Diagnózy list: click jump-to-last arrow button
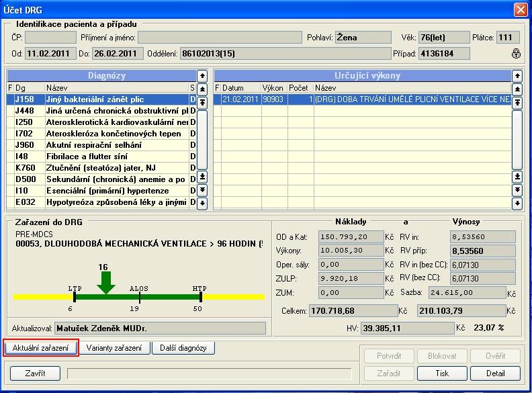Screen dimensions: 532x393 pos(202,177)
